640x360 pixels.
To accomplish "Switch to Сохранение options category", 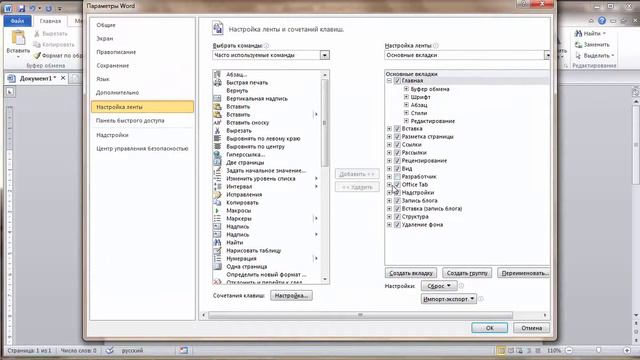I will (113, 65).
